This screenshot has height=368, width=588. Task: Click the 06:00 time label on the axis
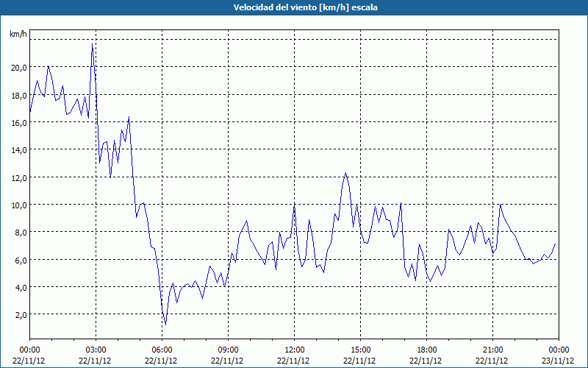162,350
